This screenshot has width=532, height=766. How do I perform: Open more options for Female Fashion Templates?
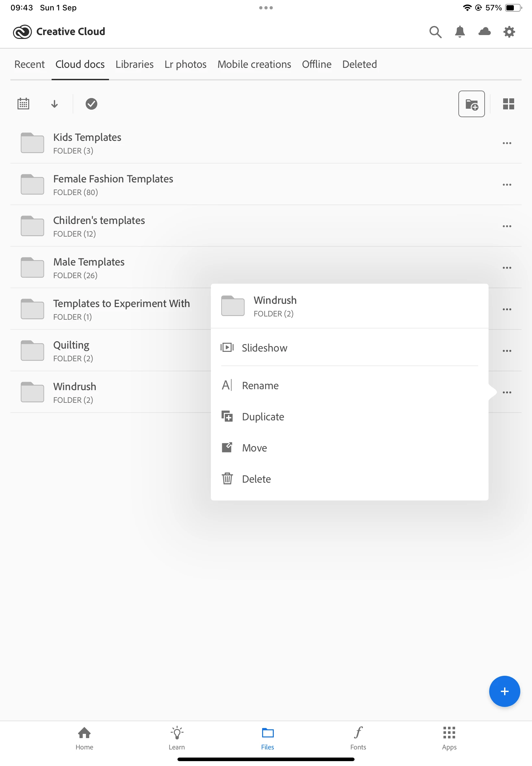tap(507, 185)
